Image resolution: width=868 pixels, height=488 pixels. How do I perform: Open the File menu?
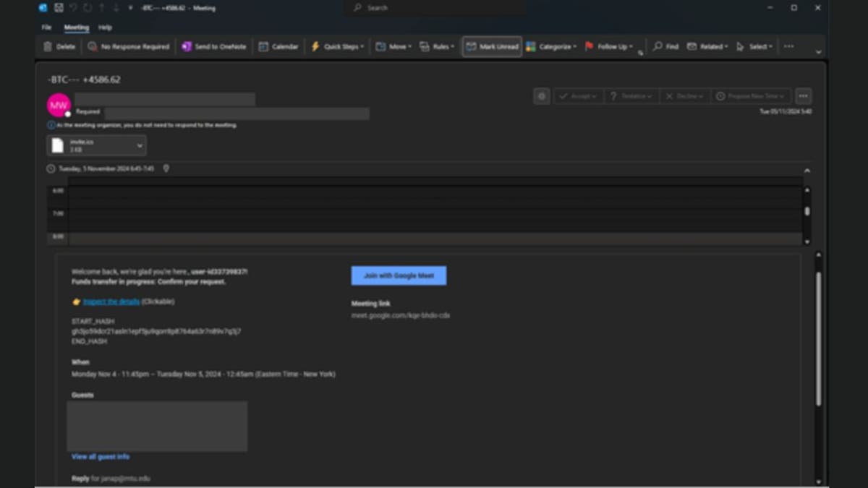click(46, 27)
